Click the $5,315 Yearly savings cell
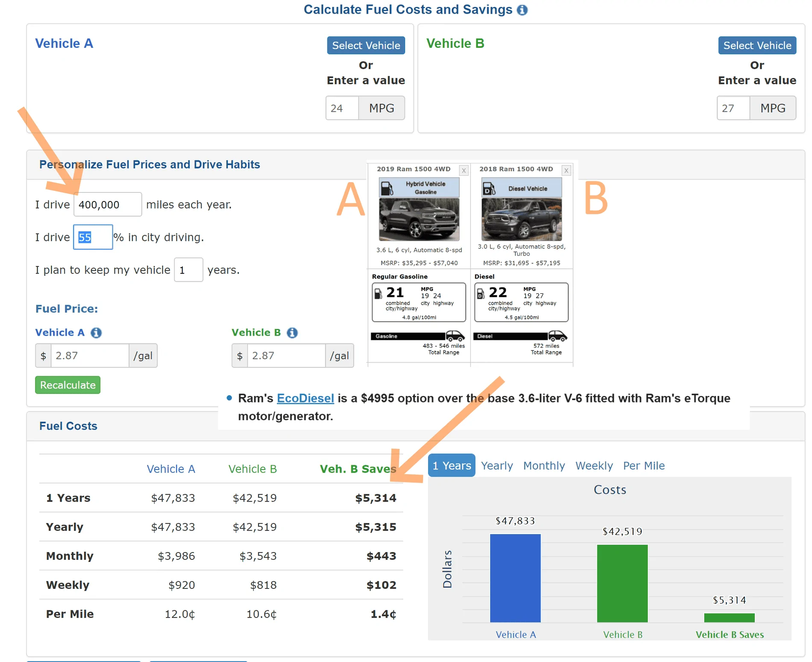The height and width of the screenshot is (662, 812). tap(376, 527)
